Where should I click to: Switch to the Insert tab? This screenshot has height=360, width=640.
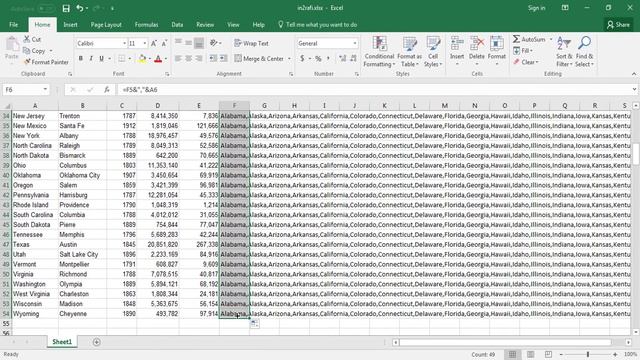pos(70,24)
